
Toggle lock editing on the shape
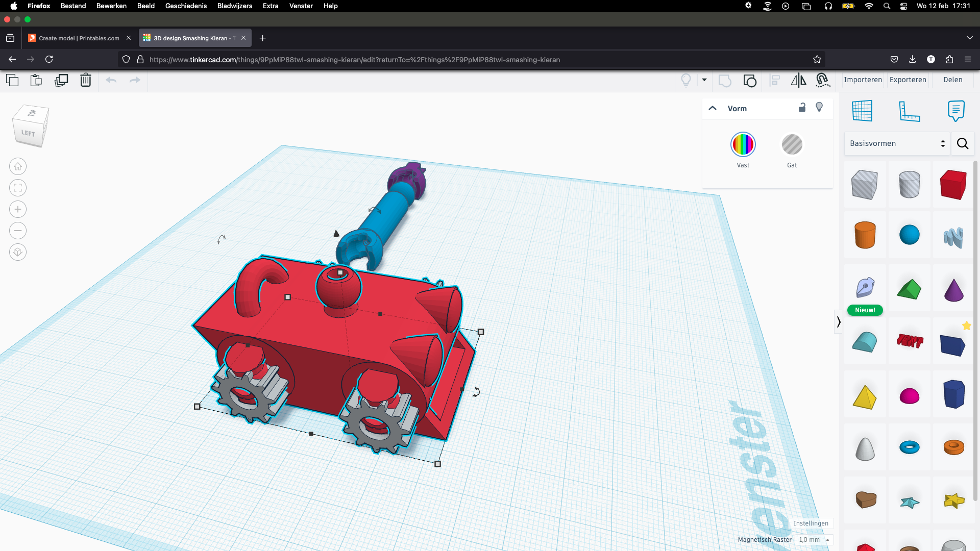click(x=802, y=107)
